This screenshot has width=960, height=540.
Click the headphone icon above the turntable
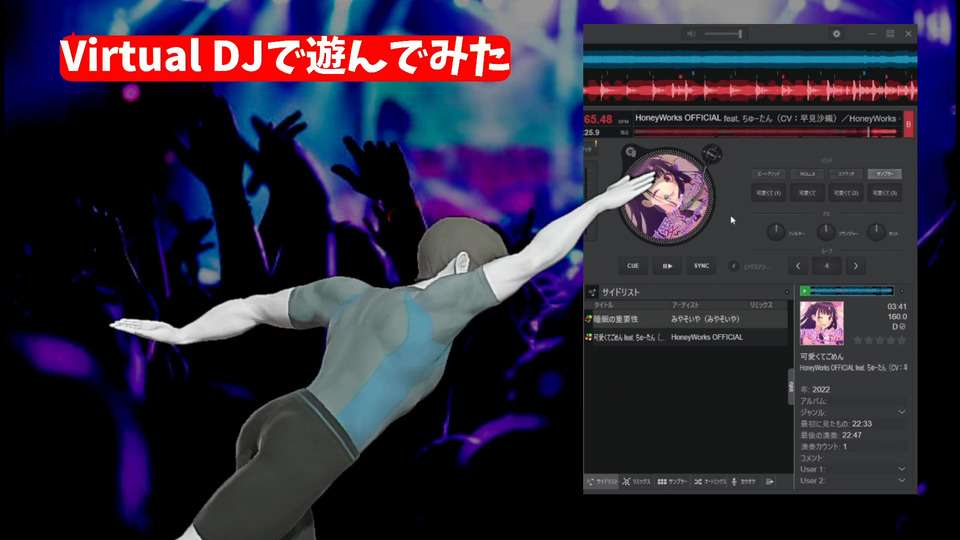click(x=631, y=152)
